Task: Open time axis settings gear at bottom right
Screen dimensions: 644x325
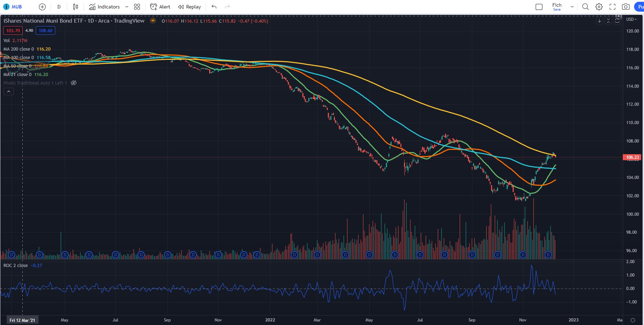Action: pos(633,320)
